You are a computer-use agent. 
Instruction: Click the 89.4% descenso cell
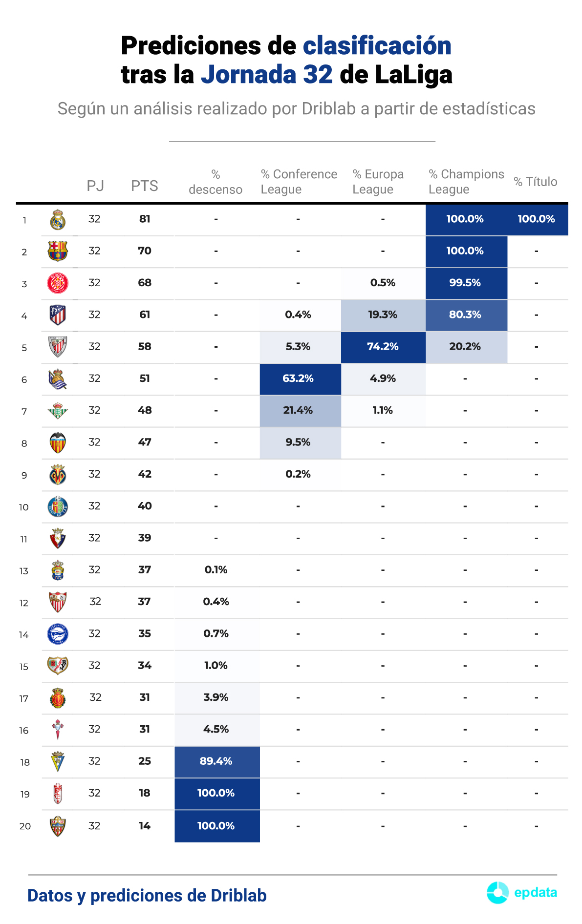point(216,761)
